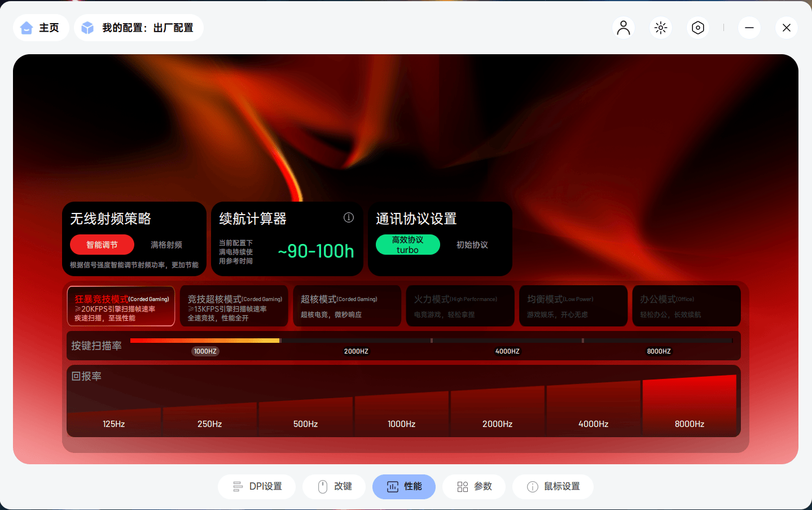Activate 超核模式 mode card
812x510 pixels.
347,306
